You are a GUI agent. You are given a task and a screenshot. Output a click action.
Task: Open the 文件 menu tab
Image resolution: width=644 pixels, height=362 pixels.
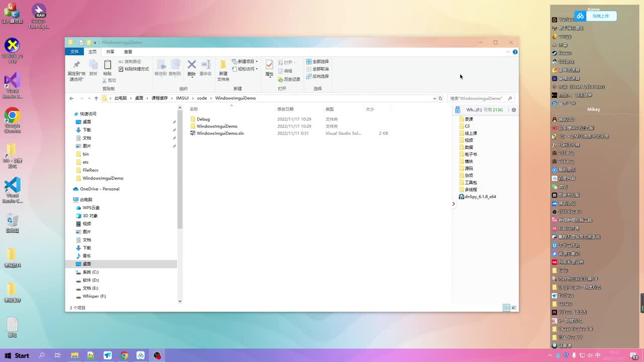point(74,52)
